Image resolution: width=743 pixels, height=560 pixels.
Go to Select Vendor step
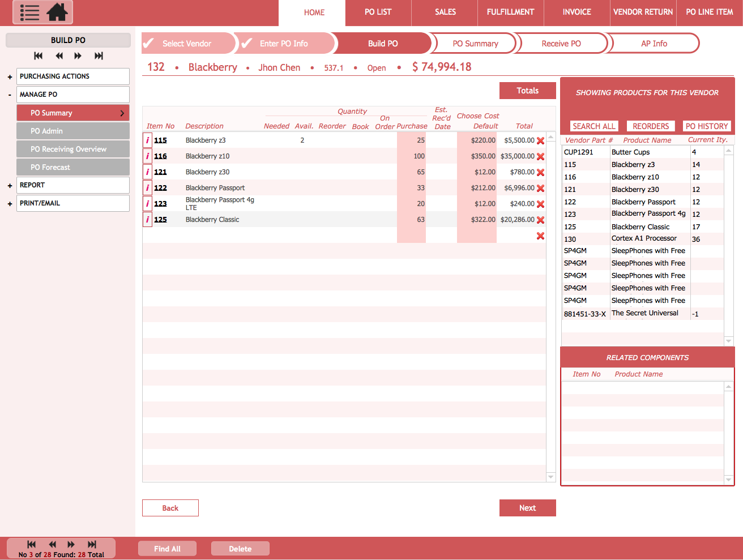188,43
